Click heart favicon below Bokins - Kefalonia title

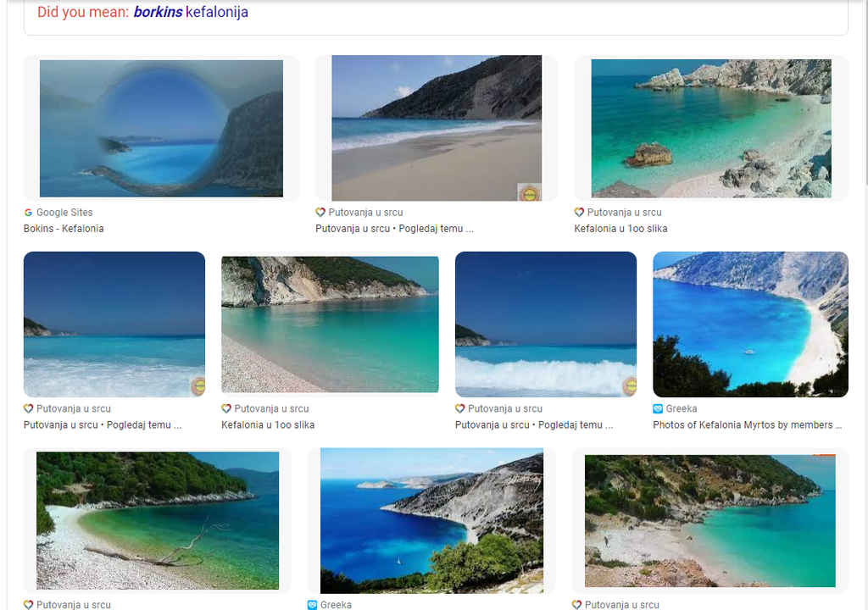(28, 409)
